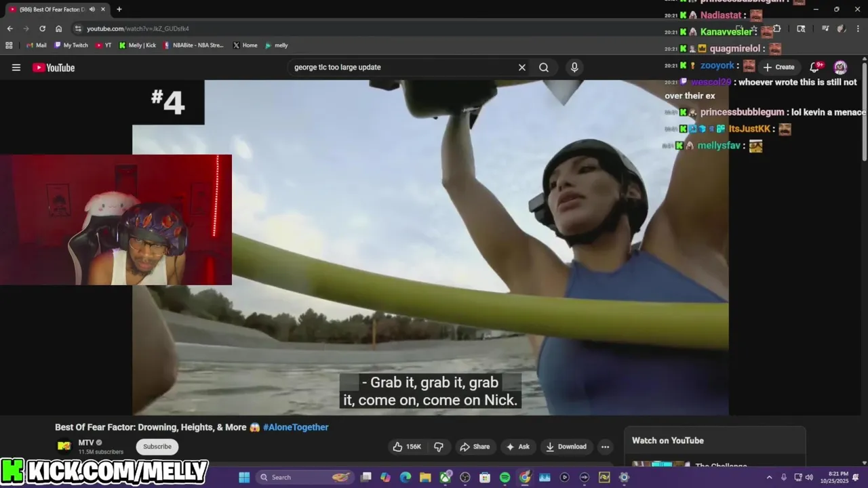Viewport: 868px width, 488px height.
Task: Click the Watch on YouTube panel heading
Action: tap(668, 441)
